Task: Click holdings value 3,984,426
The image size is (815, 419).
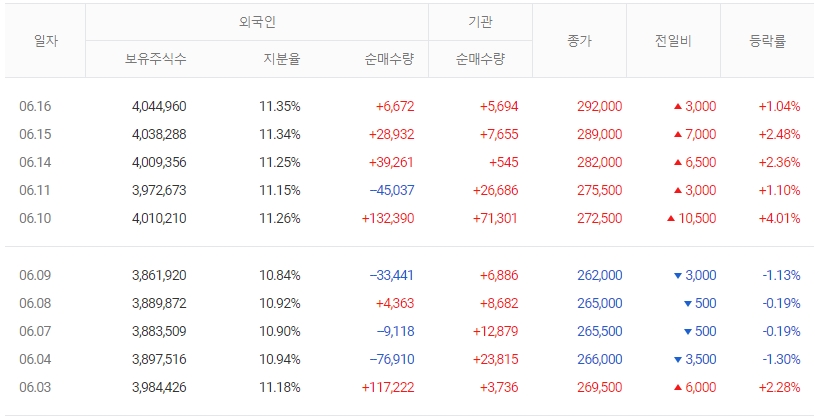Action: [x=159, y=388]
